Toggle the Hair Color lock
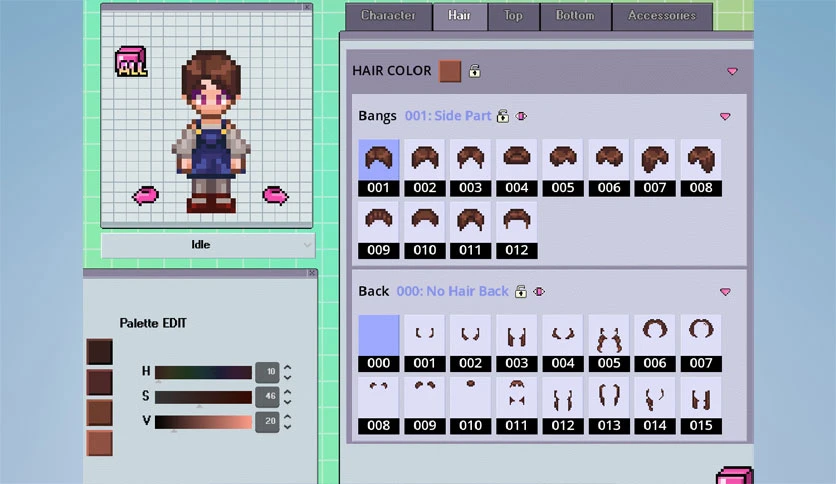836x484 pixels. coord(475,71)
